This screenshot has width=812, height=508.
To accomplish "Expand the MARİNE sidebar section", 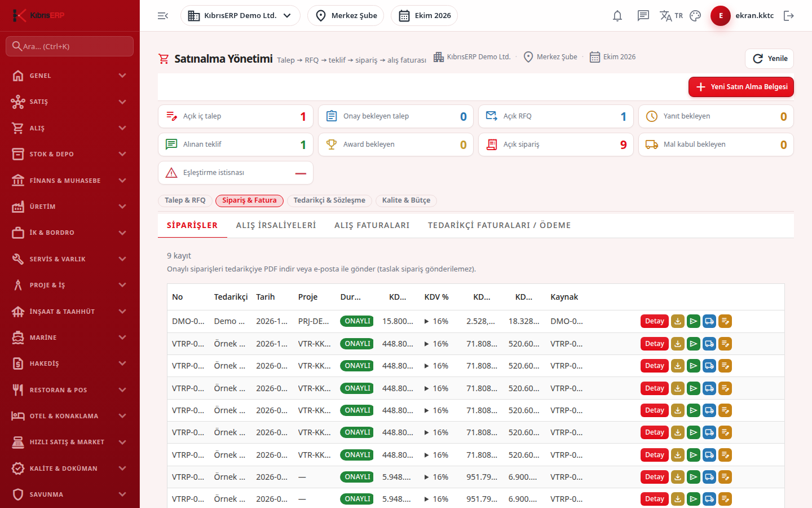I will pos(70,338).
